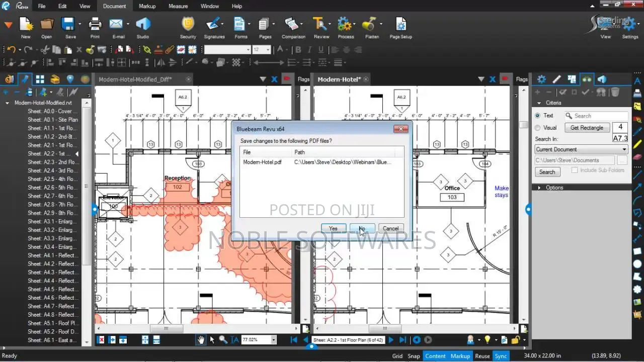Select the Text search radio button

(x=537, y=116)
